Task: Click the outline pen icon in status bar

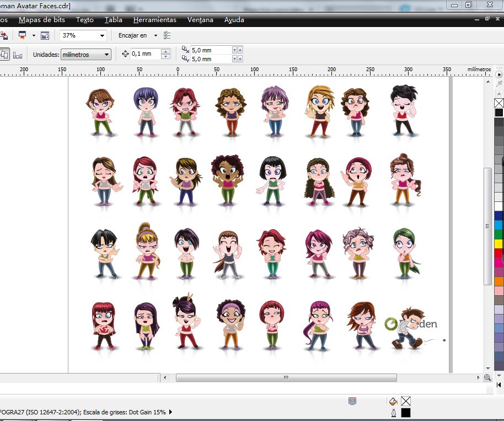Action: tap(393, 413)
